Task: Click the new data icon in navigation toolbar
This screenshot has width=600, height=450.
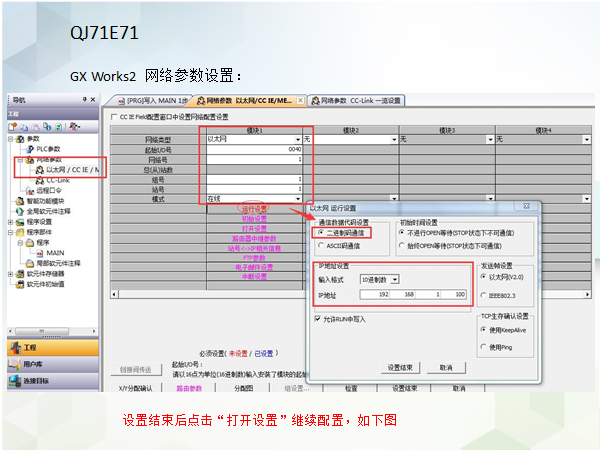Action: 13,127
